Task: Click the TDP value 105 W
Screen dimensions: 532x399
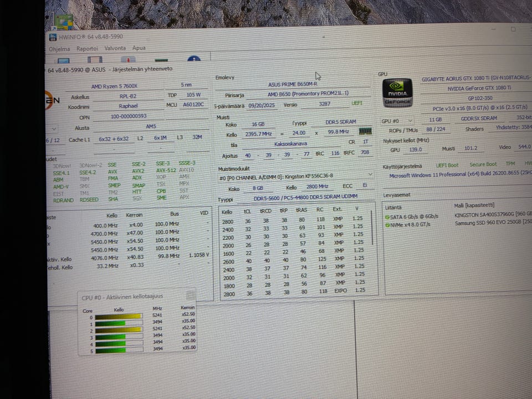Action: [x=193, y=95]
